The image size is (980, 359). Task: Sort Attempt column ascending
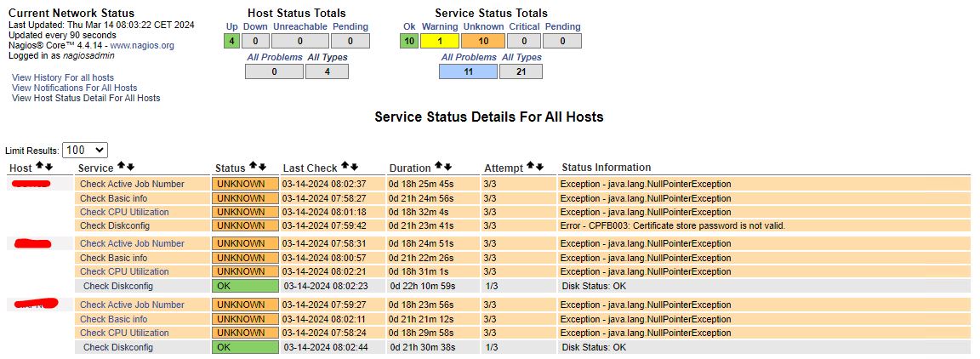pos(528,167)
